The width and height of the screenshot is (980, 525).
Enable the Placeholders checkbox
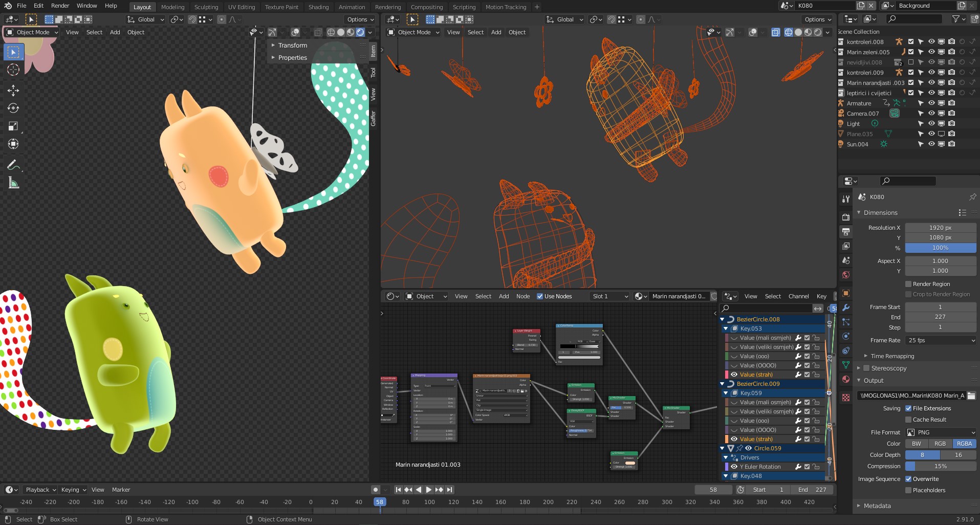click(908, 490)
